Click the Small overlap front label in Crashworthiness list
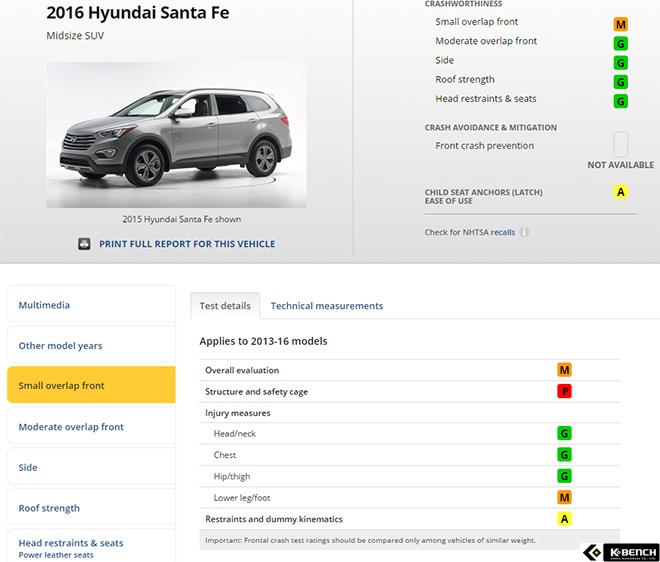Viewport: 660px width, 562px height. [x=476, y=22]
